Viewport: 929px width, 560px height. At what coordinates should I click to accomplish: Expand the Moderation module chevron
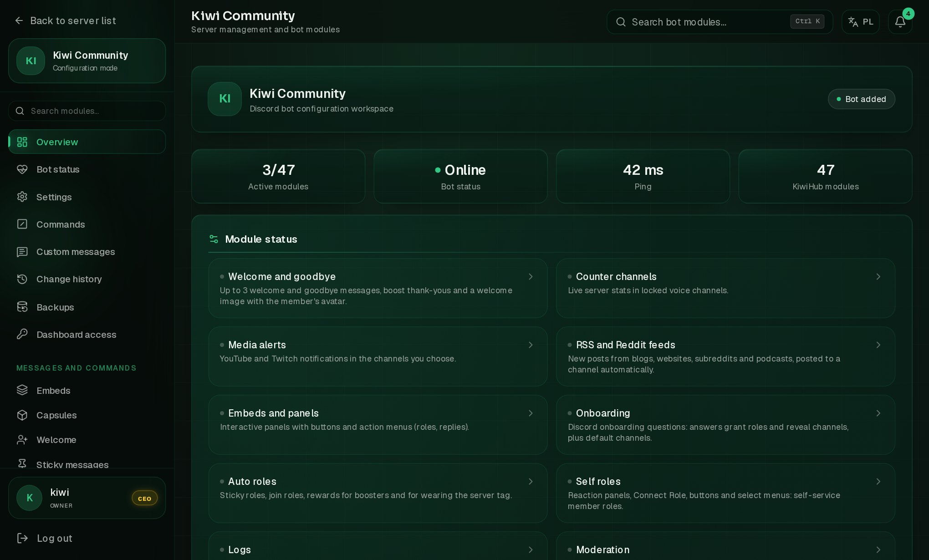point(878,550)
